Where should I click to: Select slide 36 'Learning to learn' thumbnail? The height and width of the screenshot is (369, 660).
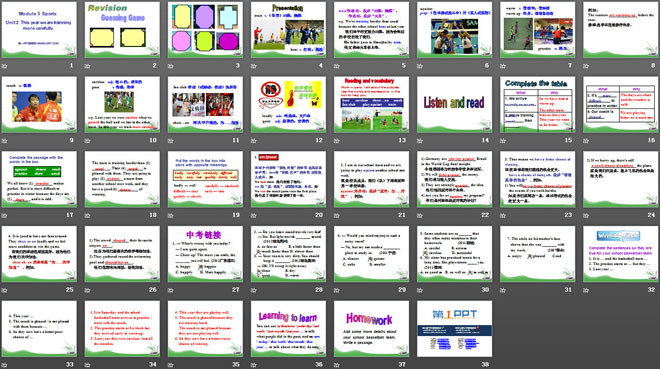point(288,329)
